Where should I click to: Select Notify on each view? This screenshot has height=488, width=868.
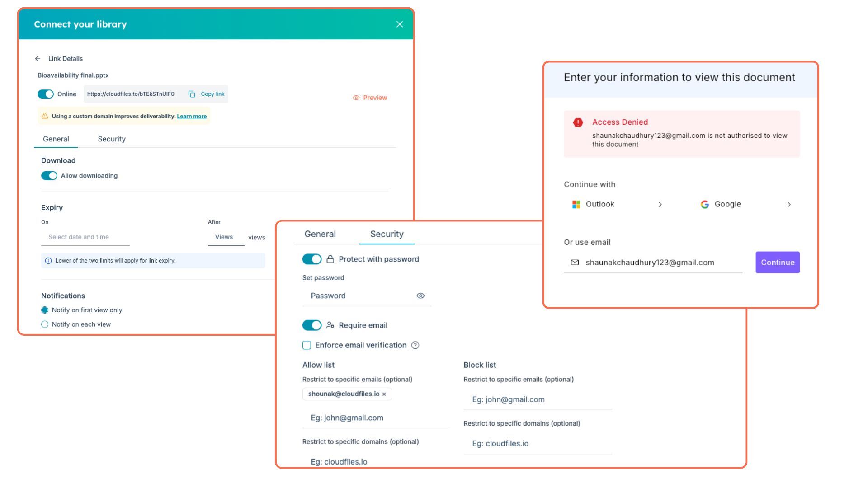(x=45, y=324)
